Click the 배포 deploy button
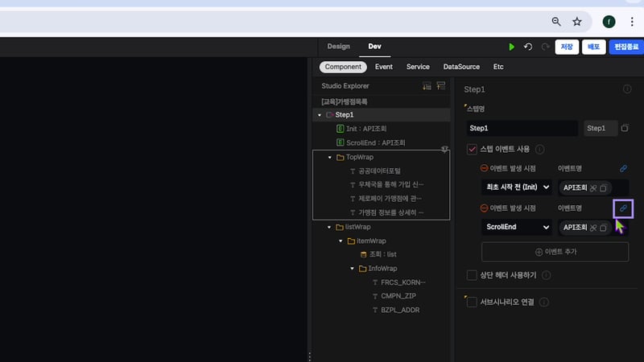This screenshot has width=644, height=362. [593, 47]
